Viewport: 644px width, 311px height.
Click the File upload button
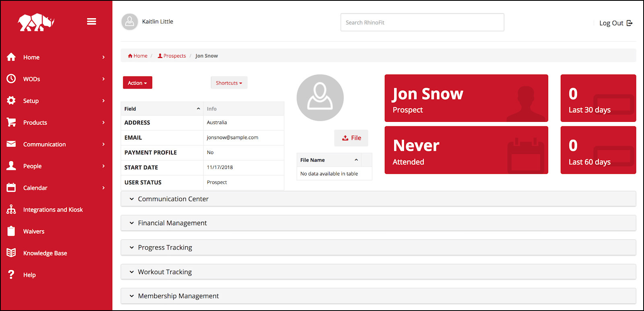coord(351,138)
